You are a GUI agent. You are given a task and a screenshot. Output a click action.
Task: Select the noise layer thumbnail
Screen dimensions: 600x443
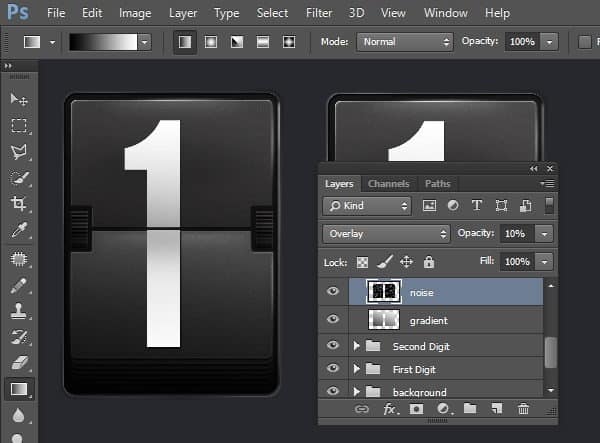(385, 292)
